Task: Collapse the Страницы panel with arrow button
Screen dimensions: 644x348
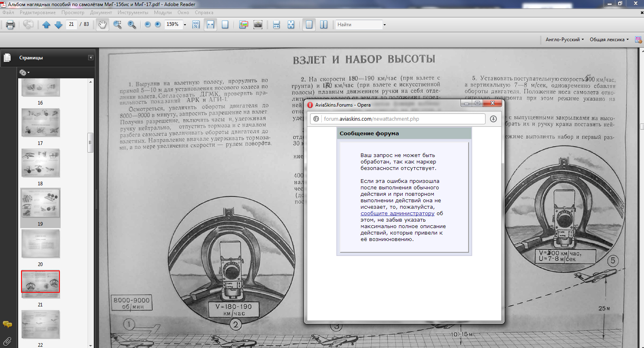Action: (x=91, y=58)
